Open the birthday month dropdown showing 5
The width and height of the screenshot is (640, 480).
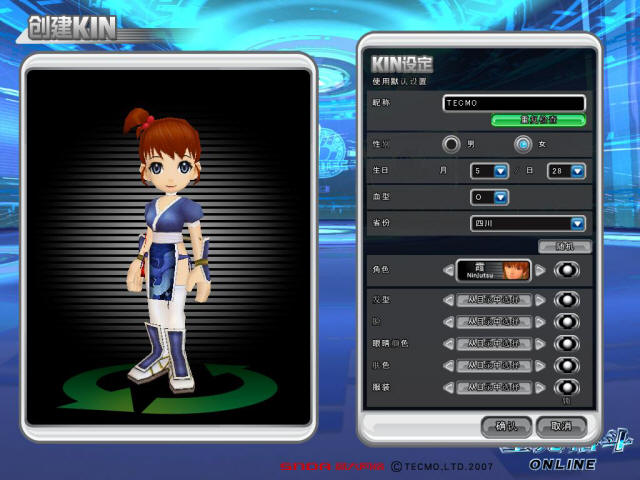(x=489, y=171)
